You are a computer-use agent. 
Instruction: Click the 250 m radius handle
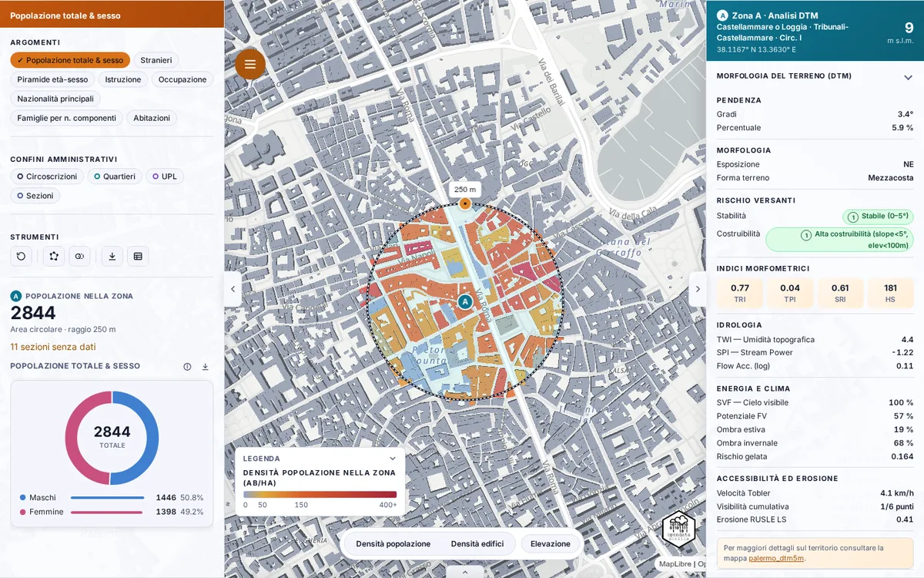point(465,203)
